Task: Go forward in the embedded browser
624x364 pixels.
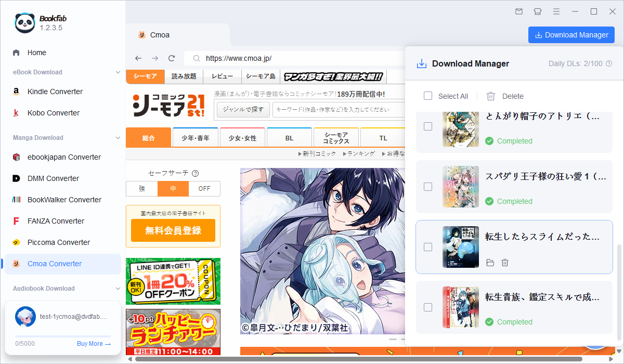Action: coord(154,58)
